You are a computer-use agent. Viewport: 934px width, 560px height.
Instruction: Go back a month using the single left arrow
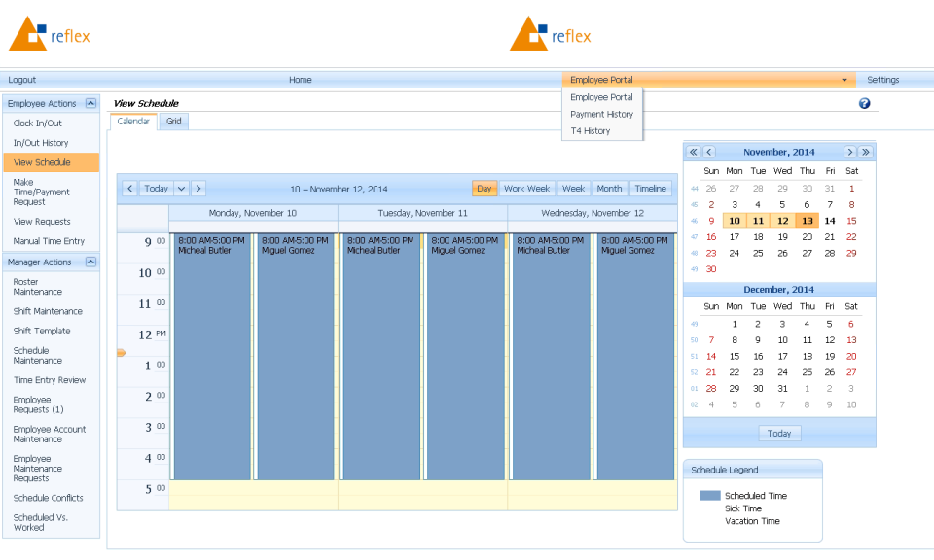click(x=709, y=152)
